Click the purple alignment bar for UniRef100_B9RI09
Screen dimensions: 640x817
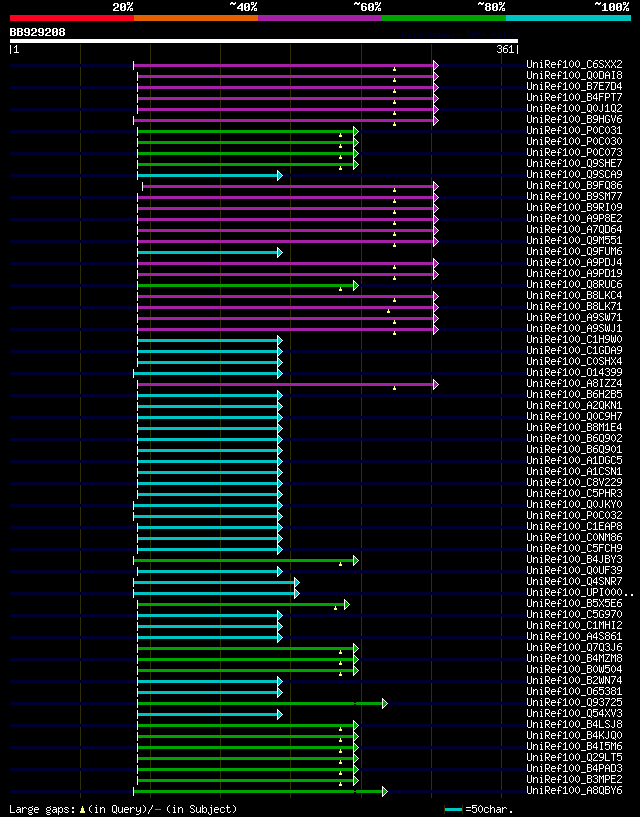288,208
